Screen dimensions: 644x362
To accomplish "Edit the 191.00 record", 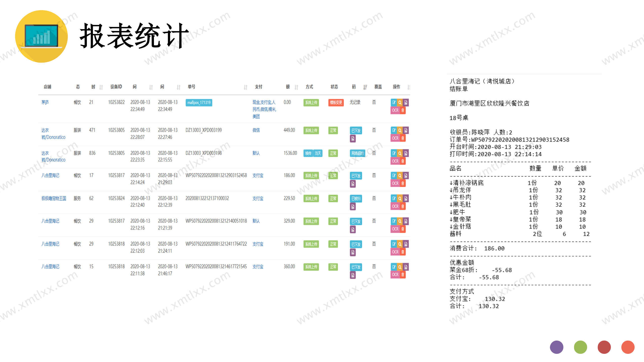I will [394, 244].
